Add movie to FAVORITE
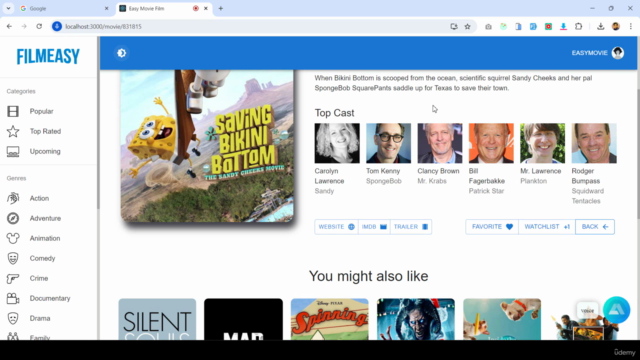Screen dimensions: 640x360 pos(492,227)
